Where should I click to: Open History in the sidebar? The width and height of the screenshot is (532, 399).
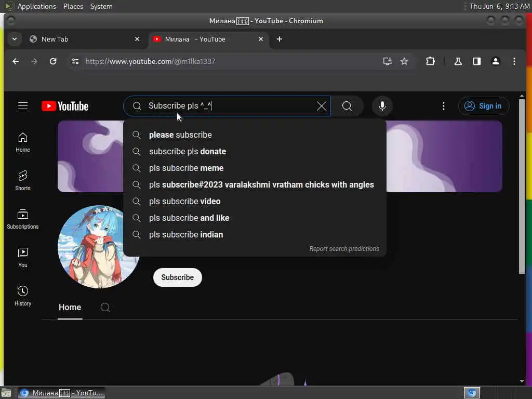(23, 296)
